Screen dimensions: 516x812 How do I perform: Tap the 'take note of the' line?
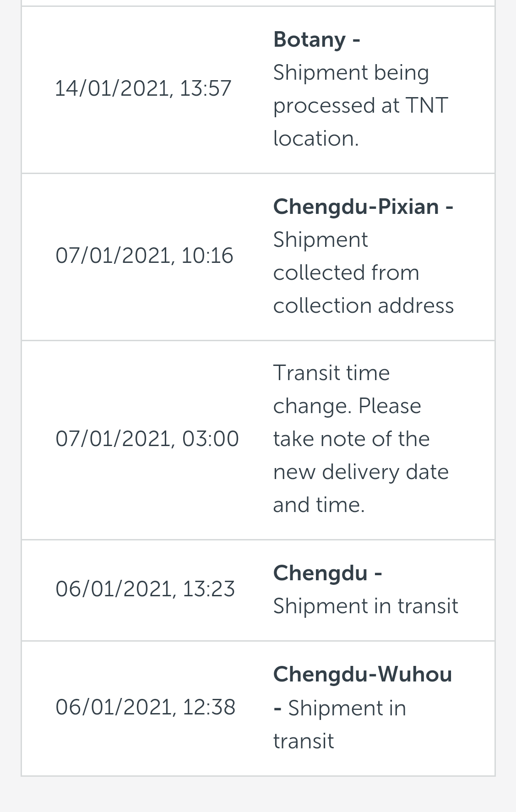351,439
